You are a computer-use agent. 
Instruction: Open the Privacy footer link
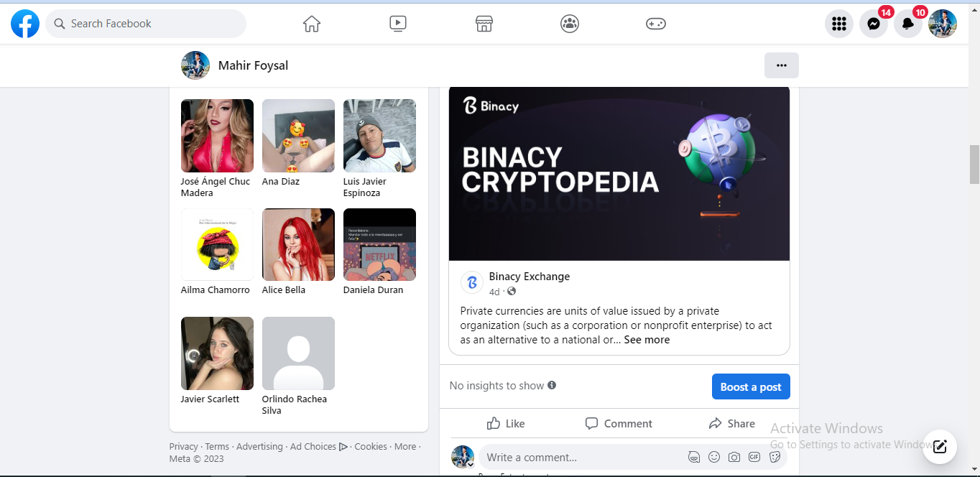pyautogui.click(x=184, y=447)
